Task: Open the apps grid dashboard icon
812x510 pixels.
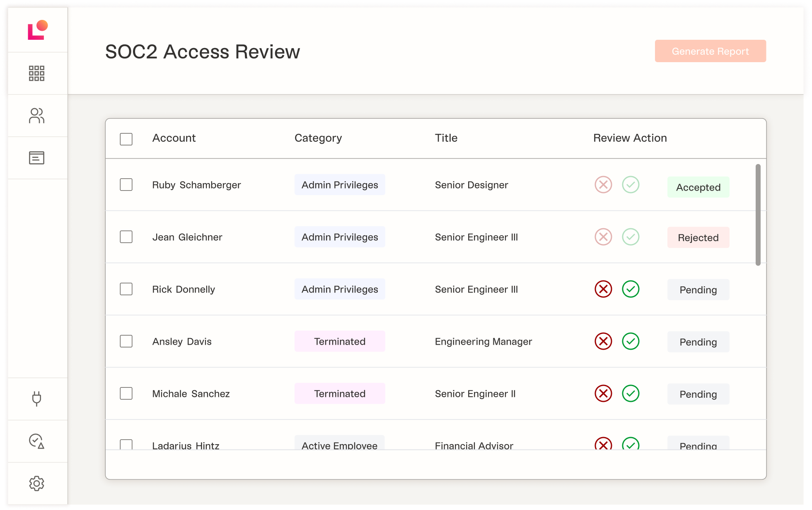Action: click(x=36, y=73)
